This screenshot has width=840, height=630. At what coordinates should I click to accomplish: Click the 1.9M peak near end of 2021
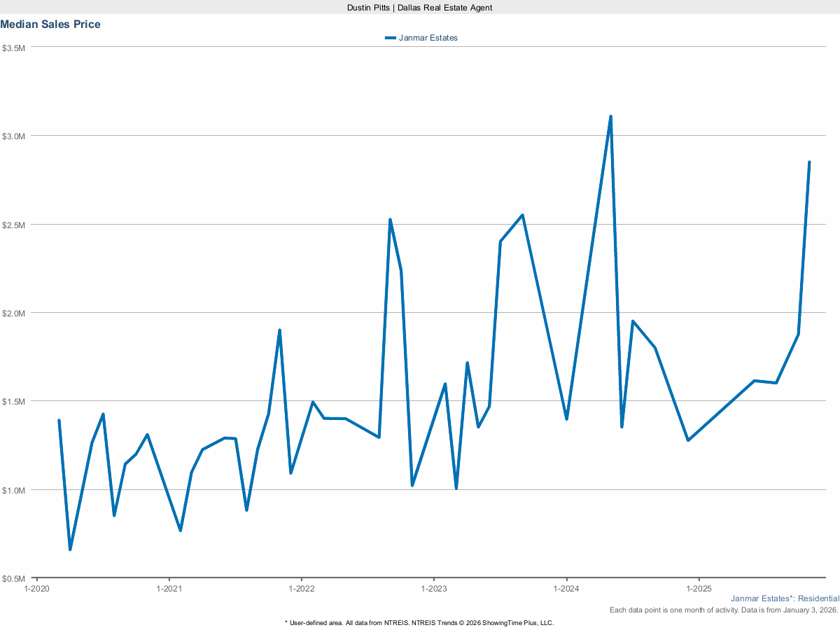pos(279,328)
